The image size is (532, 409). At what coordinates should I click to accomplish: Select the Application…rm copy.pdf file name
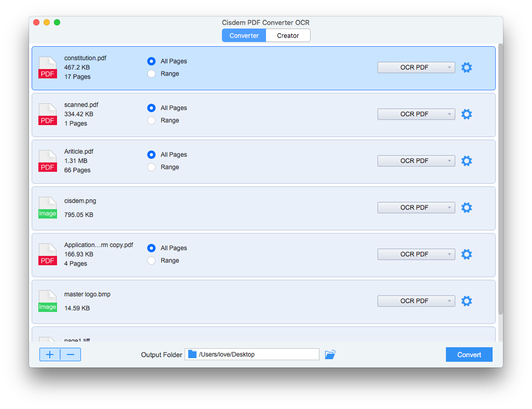[x=99, y=245]
